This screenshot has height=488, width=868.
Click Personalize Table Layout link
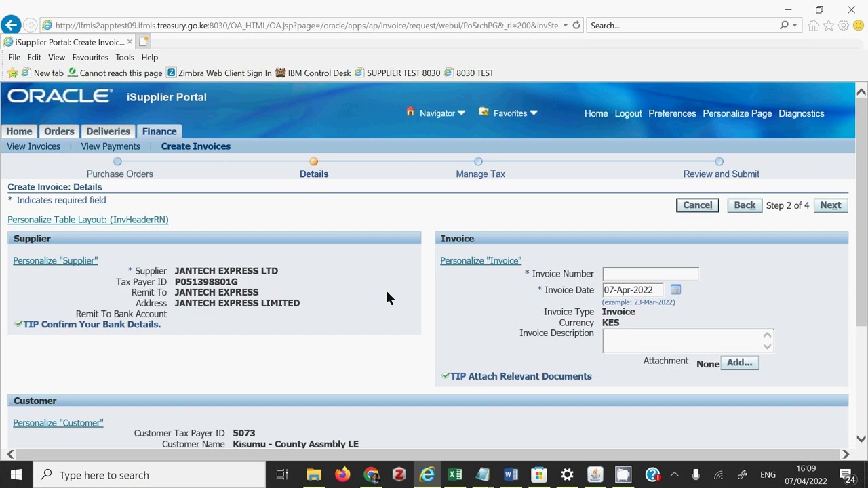[x=88, y=220]
